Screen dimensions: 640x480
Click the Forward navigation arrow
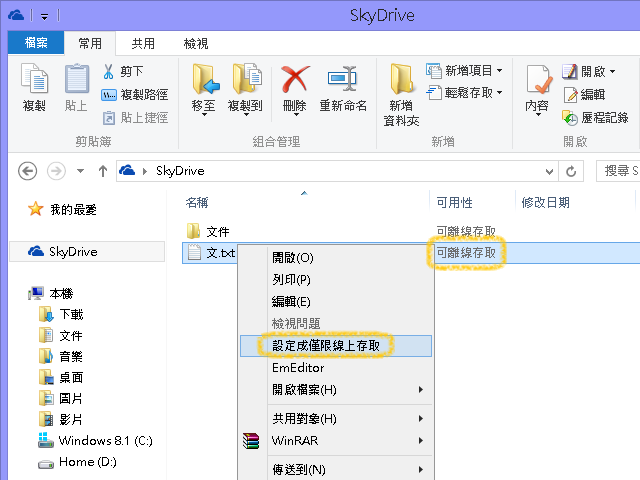[56, 171]
